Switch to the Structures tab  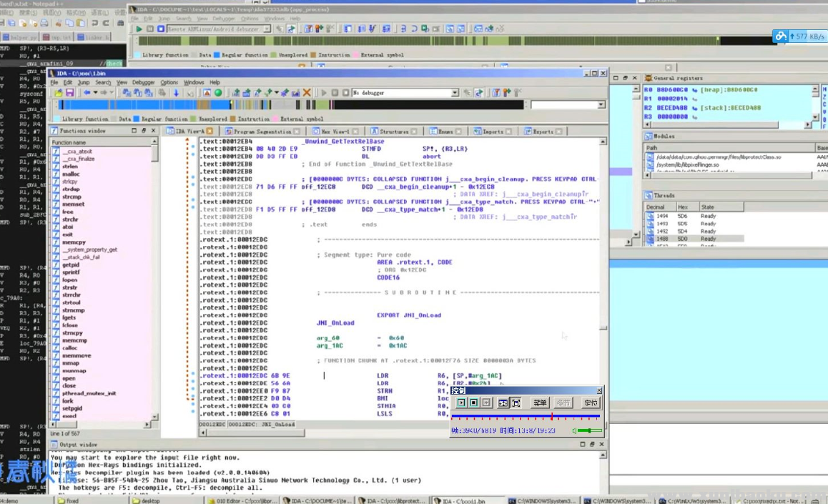[x=393, y=132]
